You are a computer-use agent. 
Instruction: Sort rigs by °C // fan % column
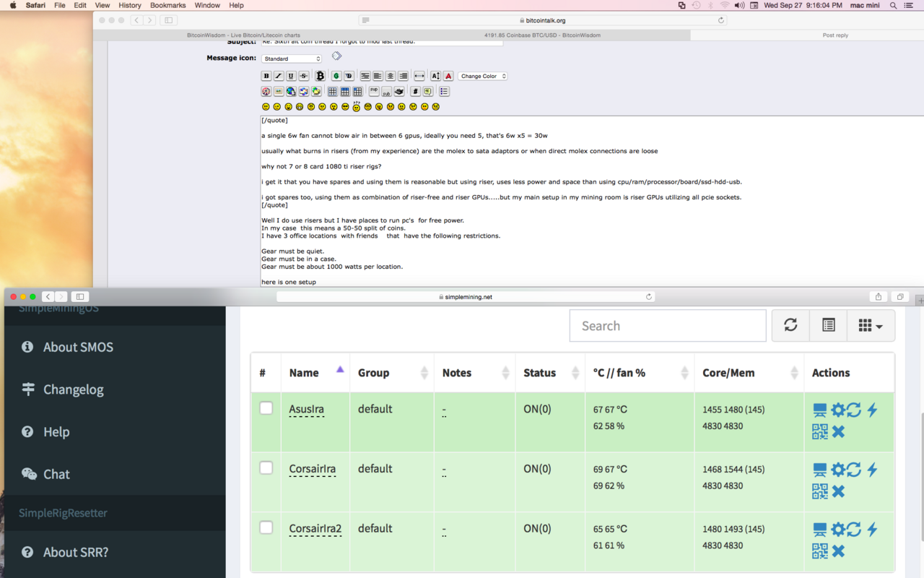(x=640, y=373)
